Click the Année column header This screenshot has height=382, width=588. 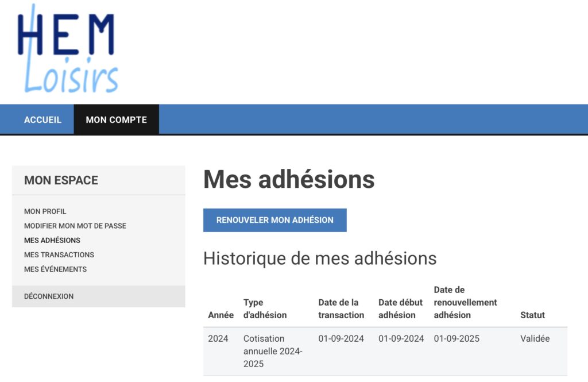tap(220, 315)
